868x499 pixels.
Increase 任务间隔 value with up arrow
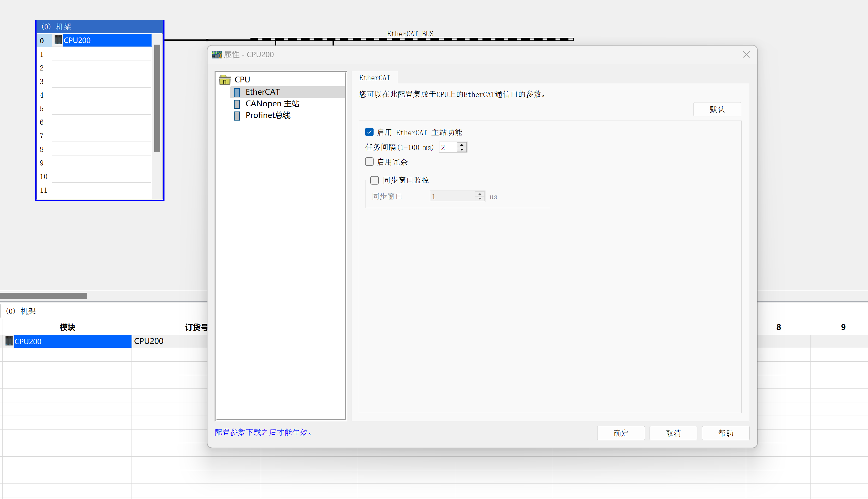pyautogui.click(x=462, y=145)
